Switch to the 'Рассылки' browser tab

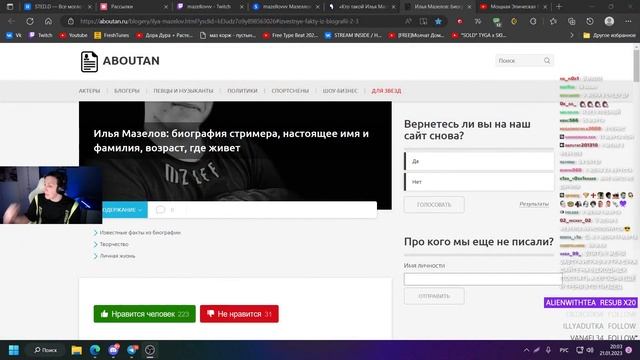coord(133,7)
